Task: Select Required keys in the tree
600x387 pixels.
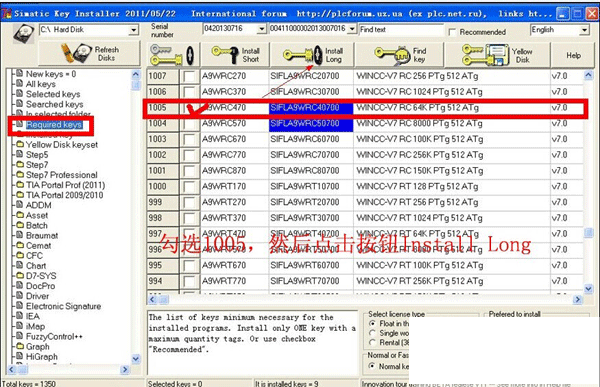Action: point(54,125)
